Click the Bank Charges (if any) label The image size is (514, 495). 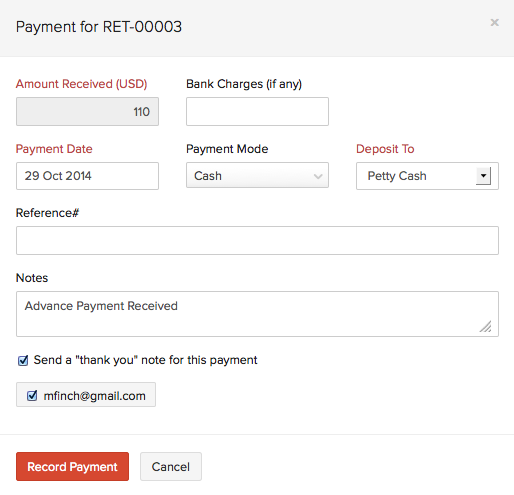tap(244, 84)
